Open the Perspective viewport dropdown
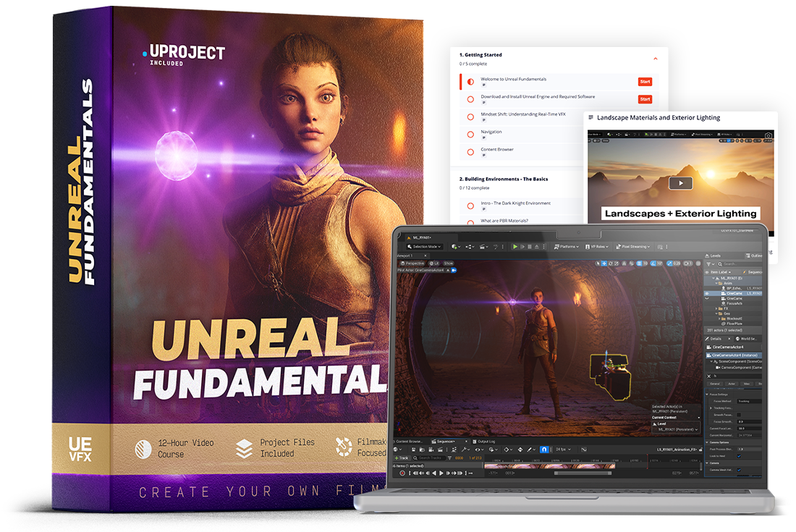 pyautogui.click(x=415, y=263)
